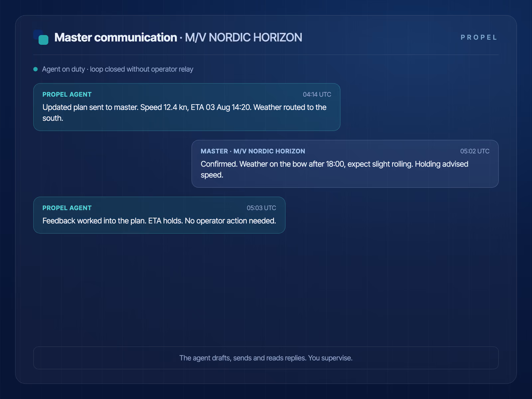Click the green agent-on-duty status dot

tap(36, 69)
